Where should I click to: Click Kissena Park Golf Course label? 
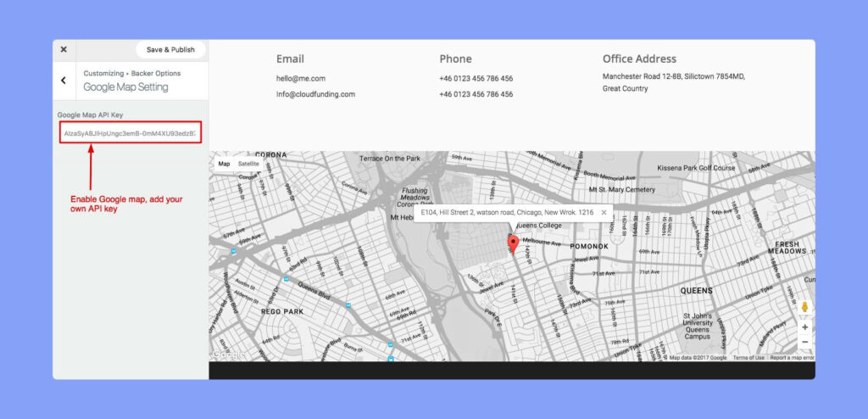[696, 167]
